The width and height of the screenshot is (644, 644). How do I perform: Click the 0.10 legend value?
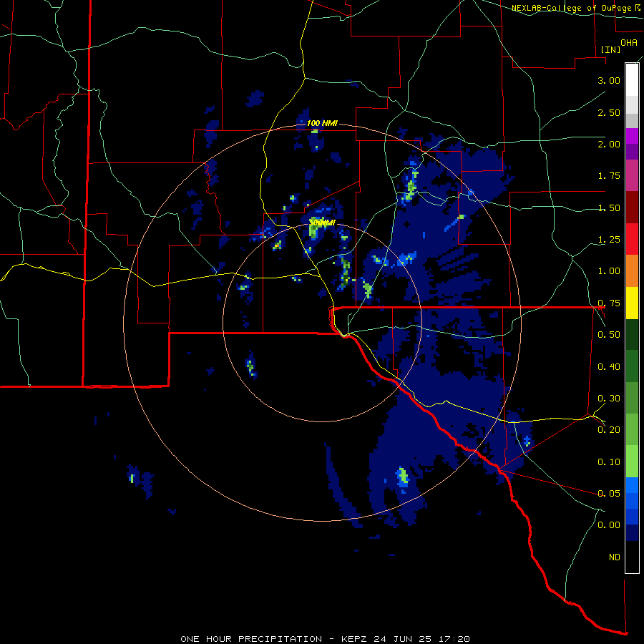[609, 462]
